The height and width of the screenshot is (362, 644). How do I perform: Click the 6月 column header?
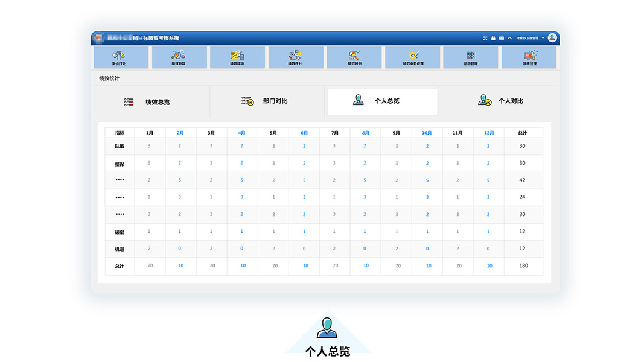tap(304, 133)
